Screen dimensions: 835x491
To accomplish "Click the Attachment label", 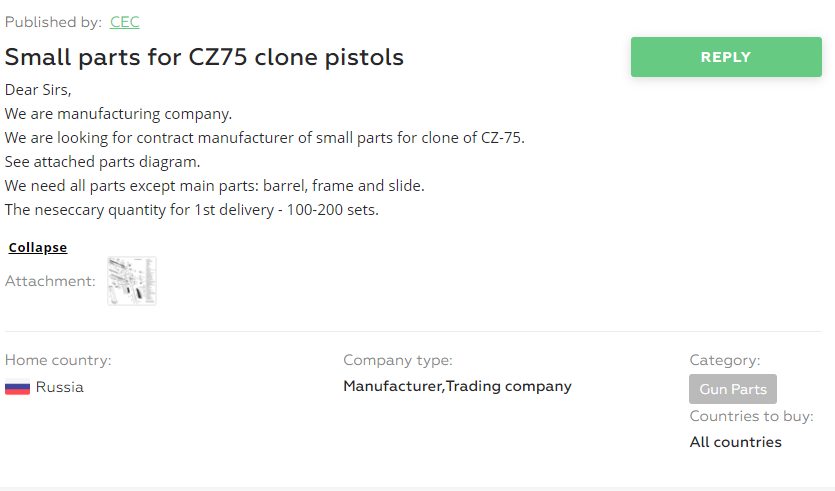I will pyautogui.click(x=50, y=281).
